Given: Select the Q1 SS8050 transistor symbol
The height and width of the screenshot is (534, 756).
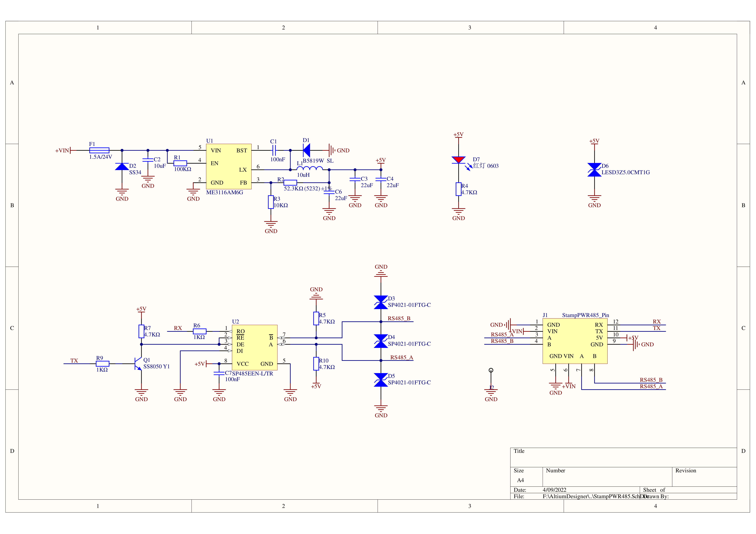Looking at the screenshot, I should pos(138,364).
